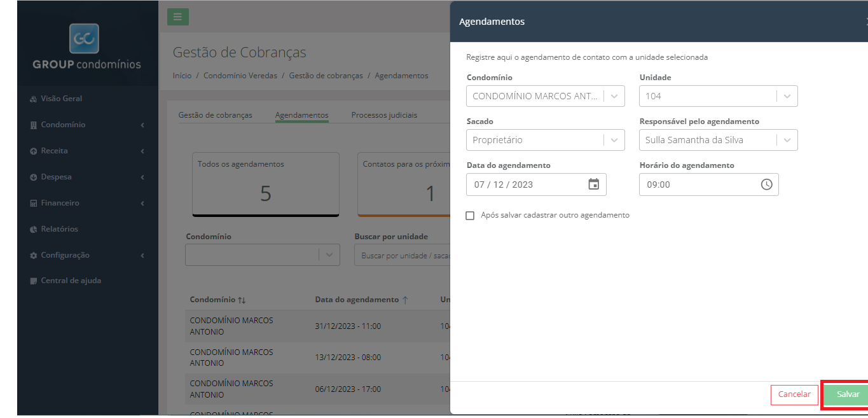This screenshot has height=418, width=868.
Task: Switch to Gestão de cobranças tab
Action: (x=216, y=115)
